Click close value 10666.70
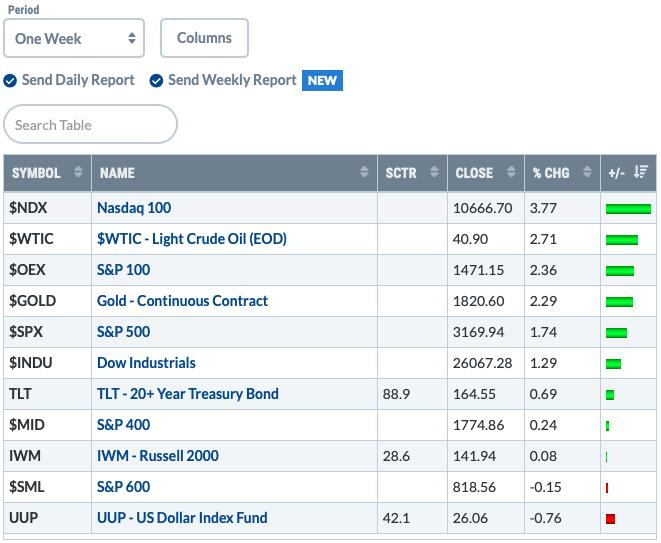The image size is (661, 543). click(483, 208)
